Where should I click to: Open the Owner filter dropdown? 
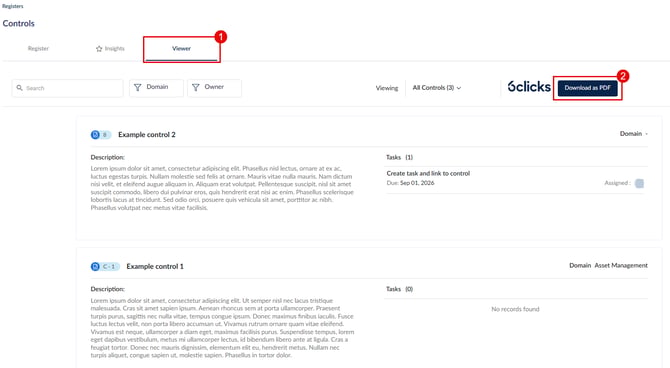click(x=214, y=88)
